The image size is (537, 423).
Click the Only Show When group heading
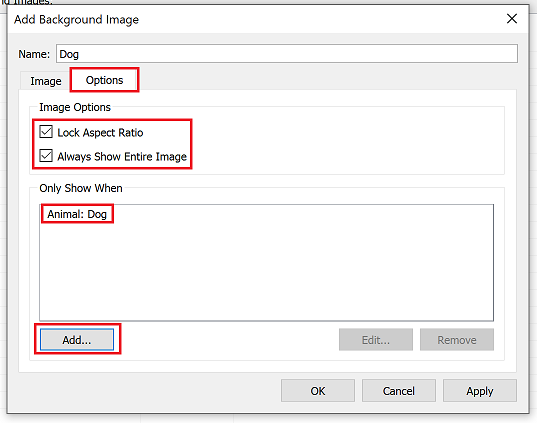coord(81,188)
